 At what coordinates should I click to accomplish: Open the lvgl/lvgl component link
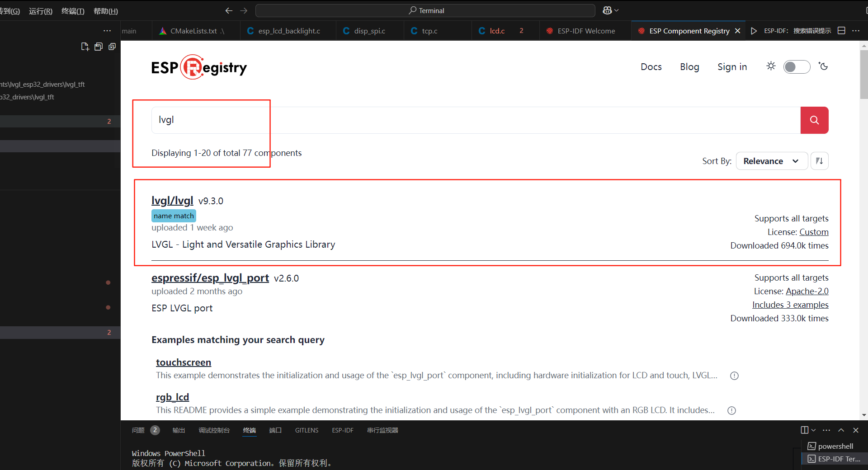[172, 201]
